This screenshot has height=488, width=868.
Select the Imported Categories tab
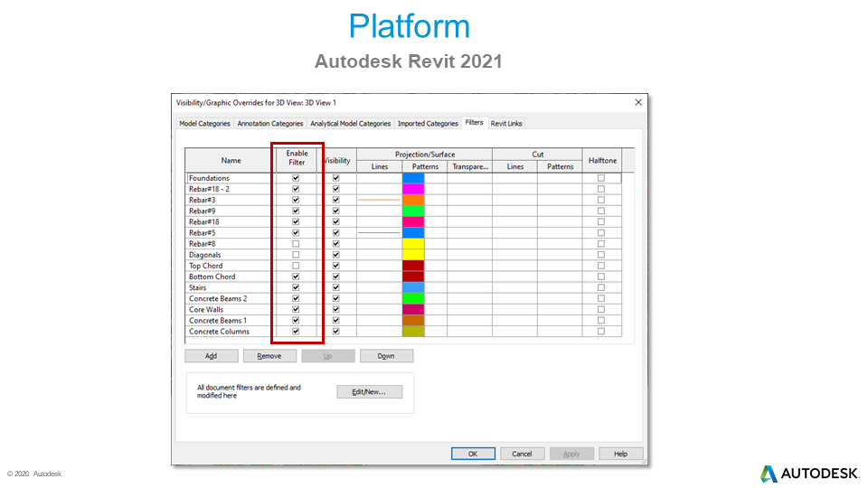point(428,124)
